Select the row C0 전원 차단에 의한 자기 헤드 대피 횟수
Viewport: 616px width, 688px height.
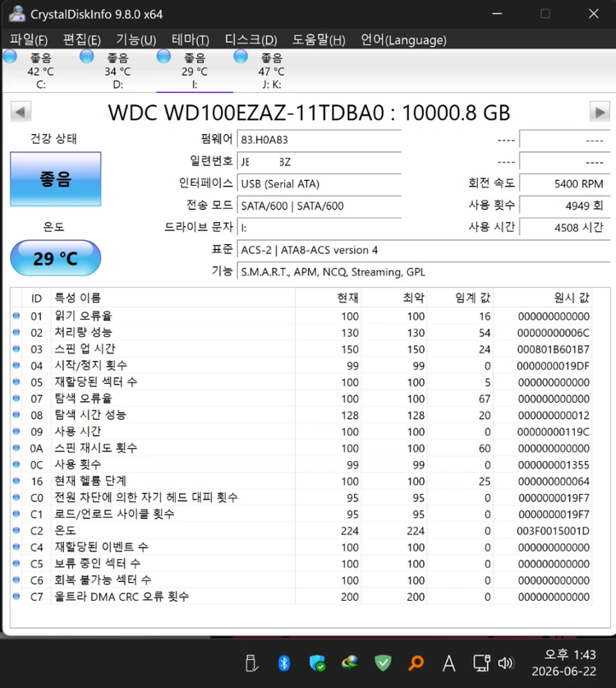[301, 497]
